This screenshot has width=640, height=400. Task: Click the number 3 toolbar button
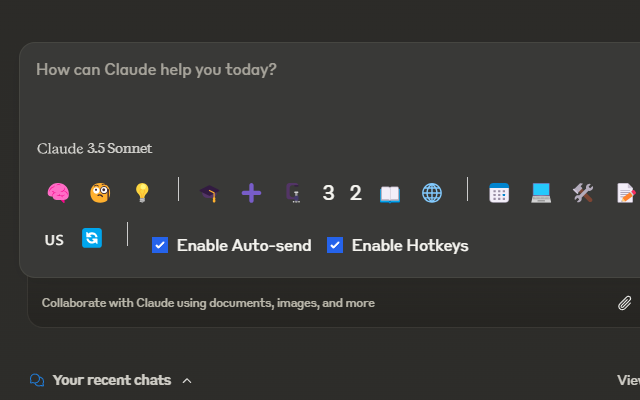point(328,193)
